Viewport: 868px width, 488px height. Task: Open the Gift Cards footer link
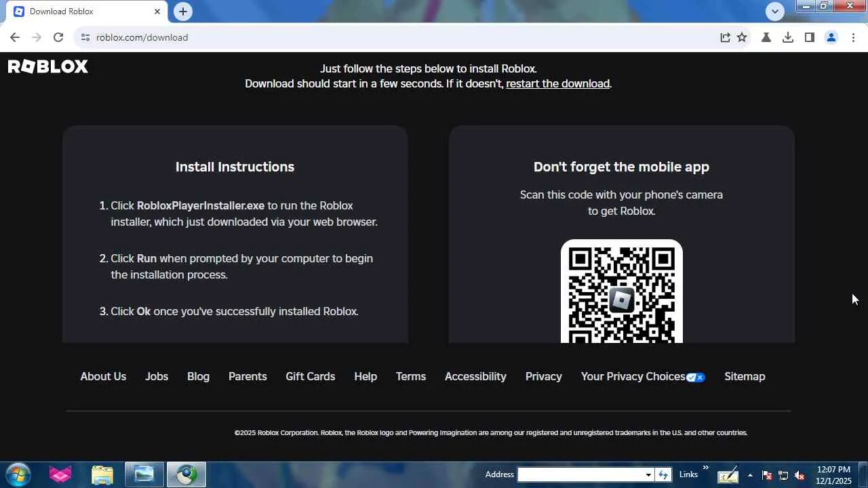pos(311,377)
